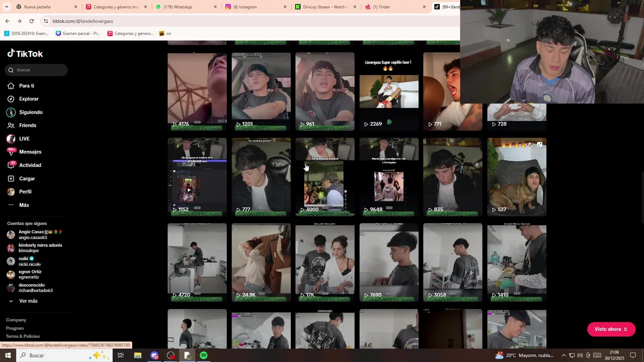This screenshot has height=362, width=644.
Task: Open the Actividad notifications
Action: [24, 165]
